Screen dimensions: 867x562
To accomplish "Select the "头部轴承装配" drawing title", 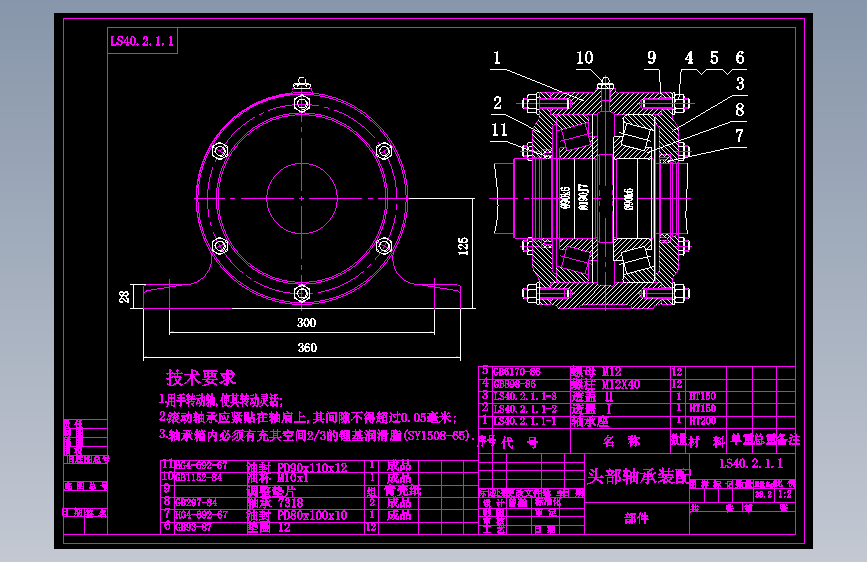I will [x=639, y=476].
